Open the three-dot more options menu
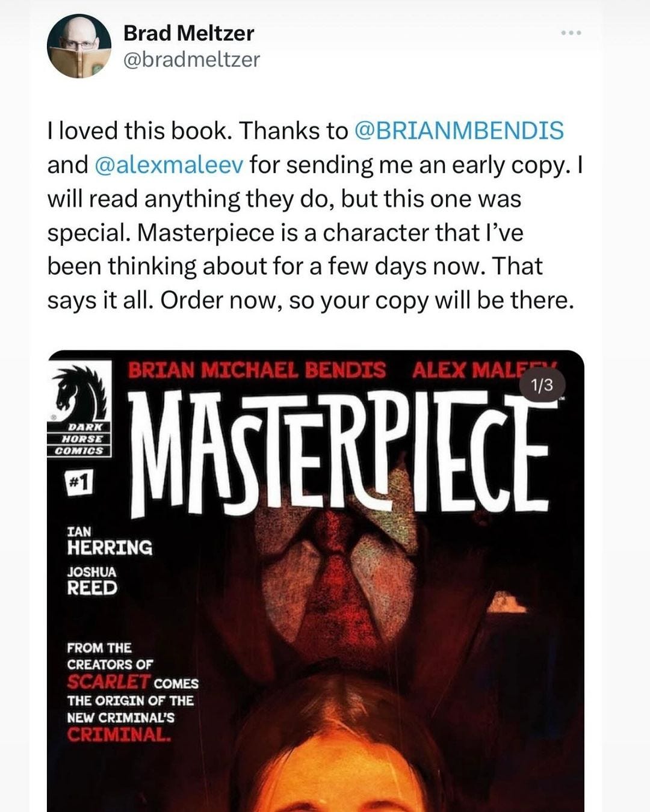This screenshot has width=650, height=812. point(571,32)
